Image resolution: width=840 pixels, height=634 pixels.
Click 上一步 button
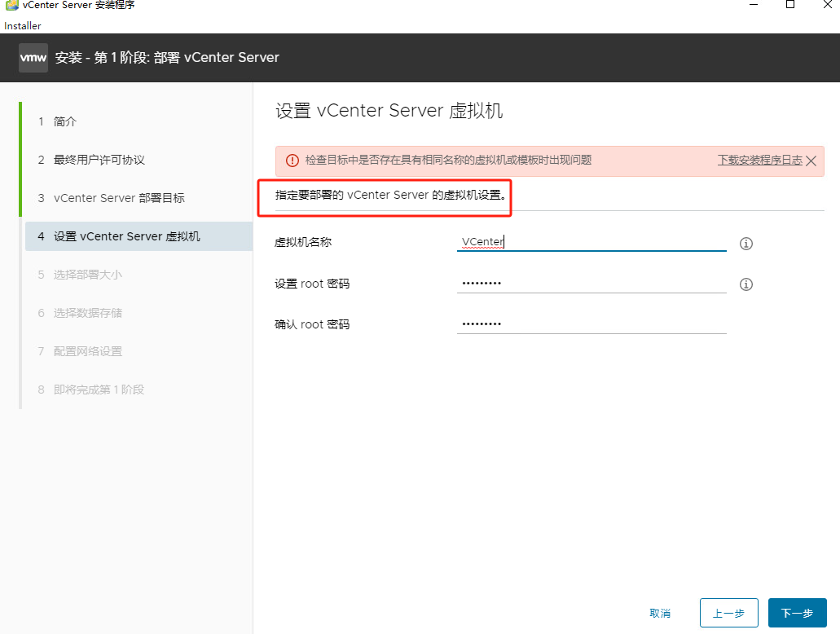click(x=728, y=613)
